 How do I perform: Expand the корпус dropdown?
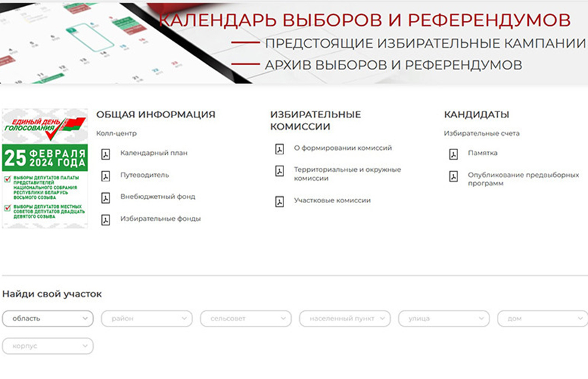[48, 346]
